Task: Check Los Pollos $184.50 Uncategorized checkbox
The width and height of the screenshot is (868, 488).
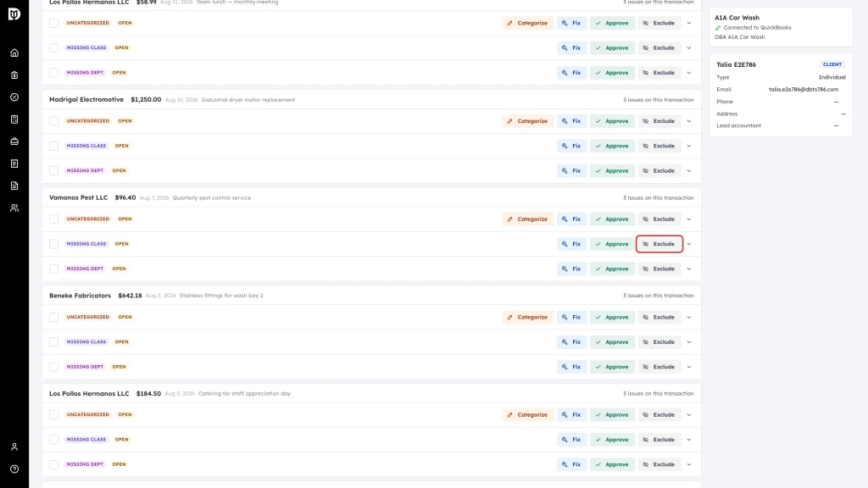Action: (53, 415)
